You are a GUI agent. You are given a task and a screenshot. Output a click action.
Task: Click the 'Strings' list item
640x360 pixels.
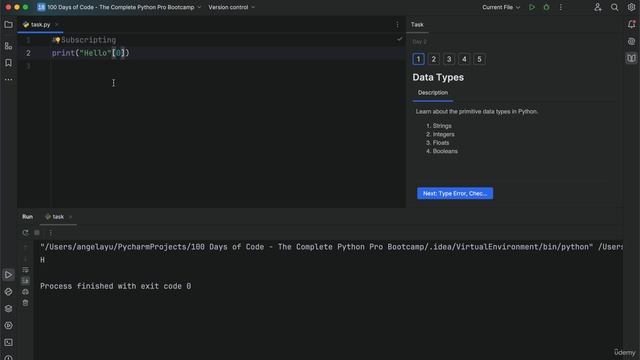tap(442, 126)
